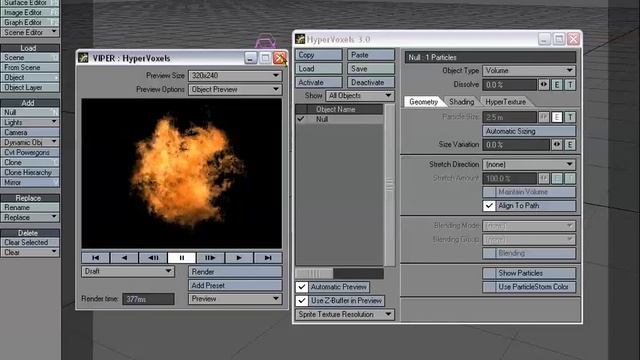Open the Preview Size dropdown
The width and height of the screenshot is (640, 360).
[x=235, y=76]
